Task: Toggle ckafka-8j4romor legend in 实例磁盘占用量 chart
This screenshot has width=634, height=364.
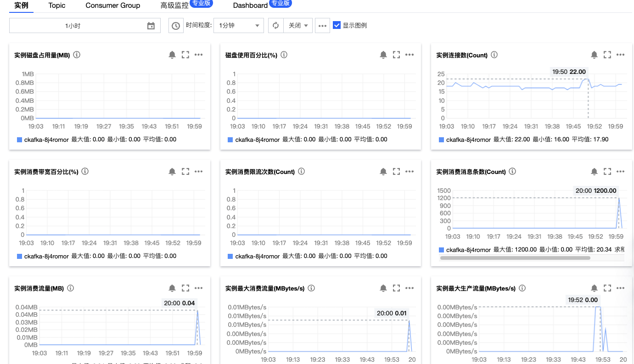Action: point(42,140)
